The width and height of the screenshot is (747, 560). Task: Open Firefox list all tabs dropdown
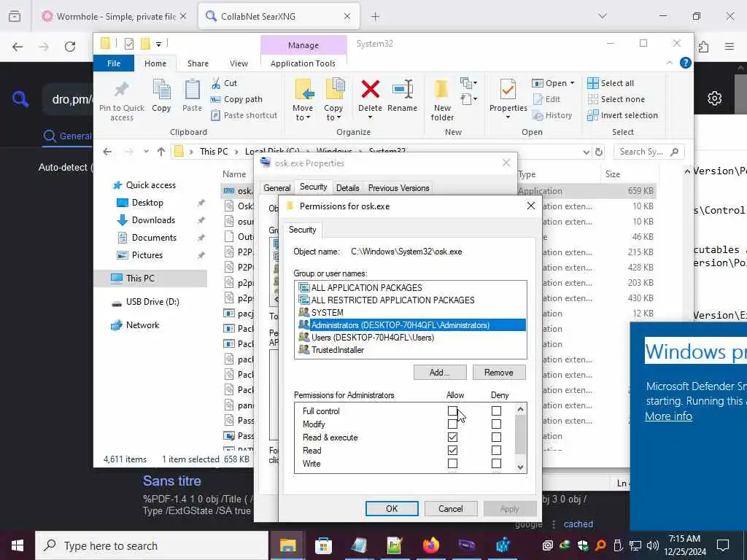click(x=603, y=16)
